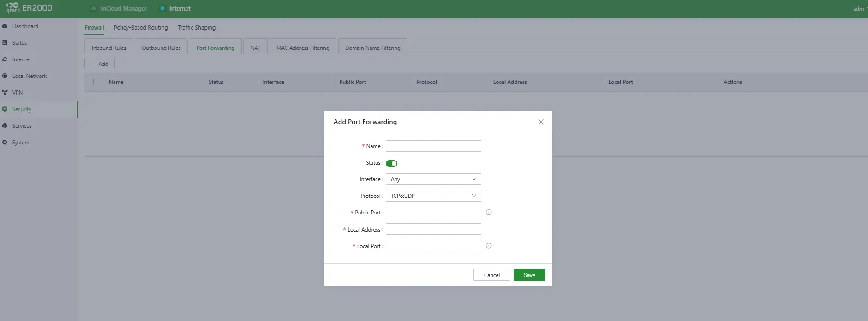Viewport: 868px width, 321px height.
Task: Click the Local Network globe icon
Action: [x=5, y=76]
